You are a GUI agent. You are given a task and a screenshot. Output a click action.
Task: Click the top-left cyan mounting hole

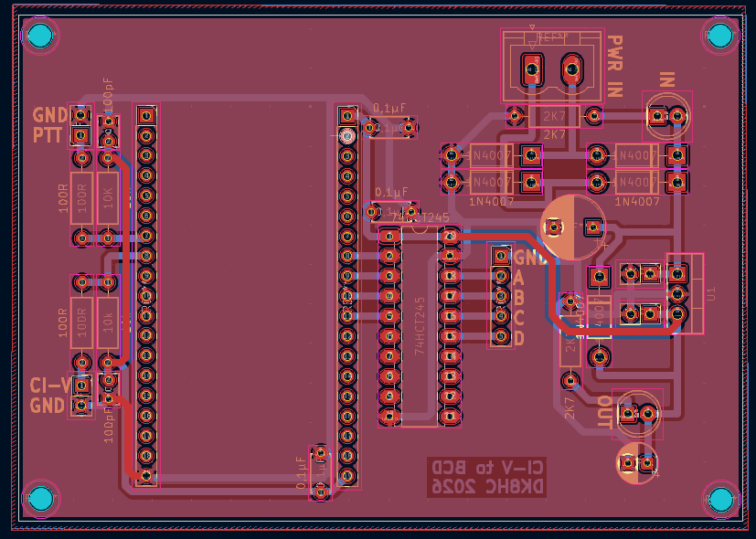tap(40, 37)
